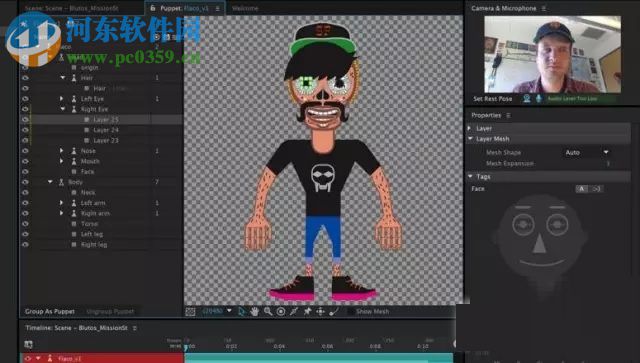
Task: Switch tags to text view A button
Action: pos(582,189)
